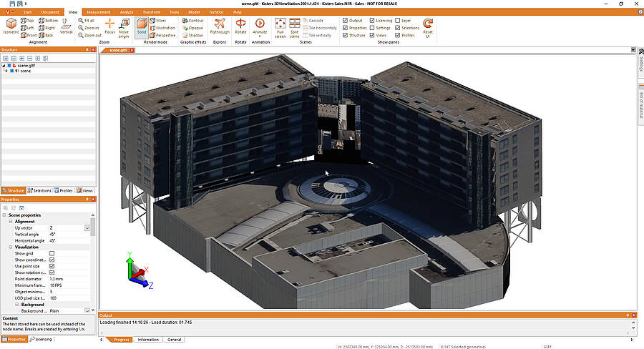Start Flythrough explore mode

click(x=220, y=26)
